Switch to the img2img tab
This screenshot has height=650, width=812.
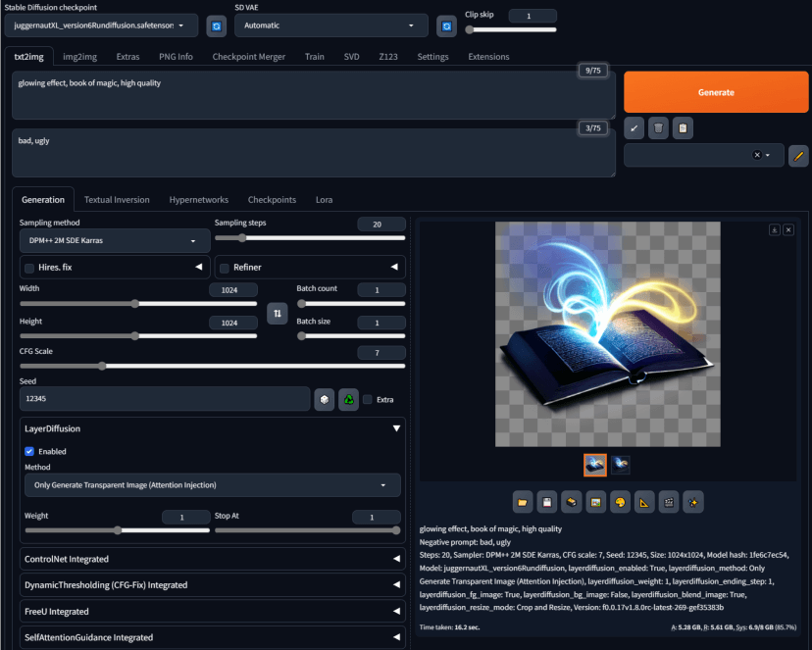(79, 56)
